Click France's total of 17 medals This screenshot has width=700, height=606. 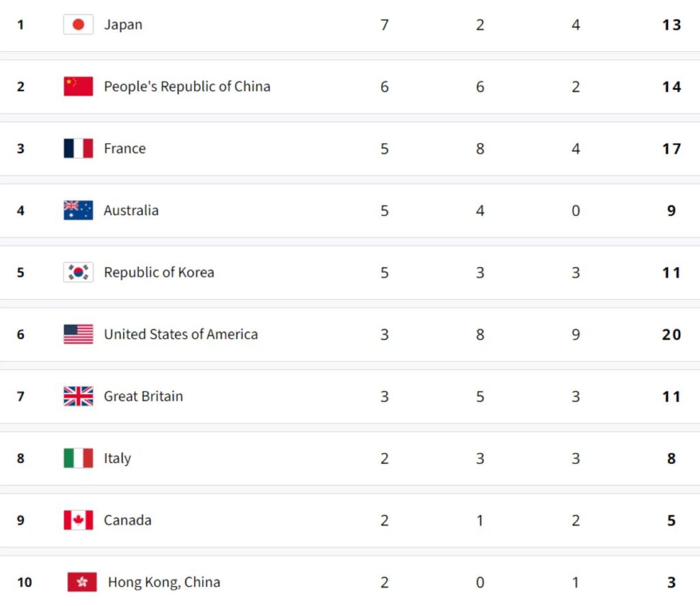coord(671,149)
